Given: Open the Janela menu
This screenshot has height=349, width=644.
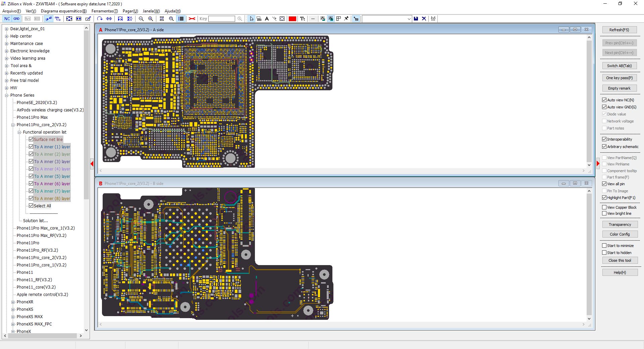Looking at the screenshot, I should pyautogui.click(x=151, y=11).
